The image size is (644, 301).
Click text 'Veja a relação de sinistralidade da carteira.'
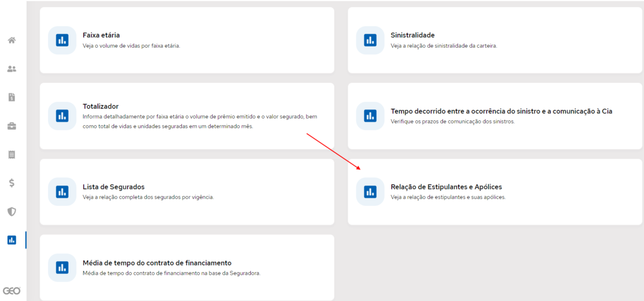pyautogui.click(x=444, y=46)
